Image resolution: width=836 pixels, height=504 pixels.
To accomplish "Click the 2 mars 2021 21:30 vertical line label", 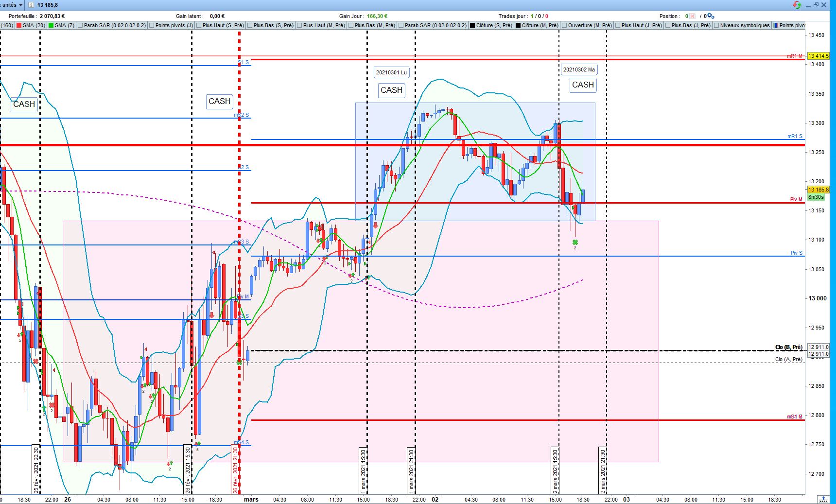I will point(603,470).
